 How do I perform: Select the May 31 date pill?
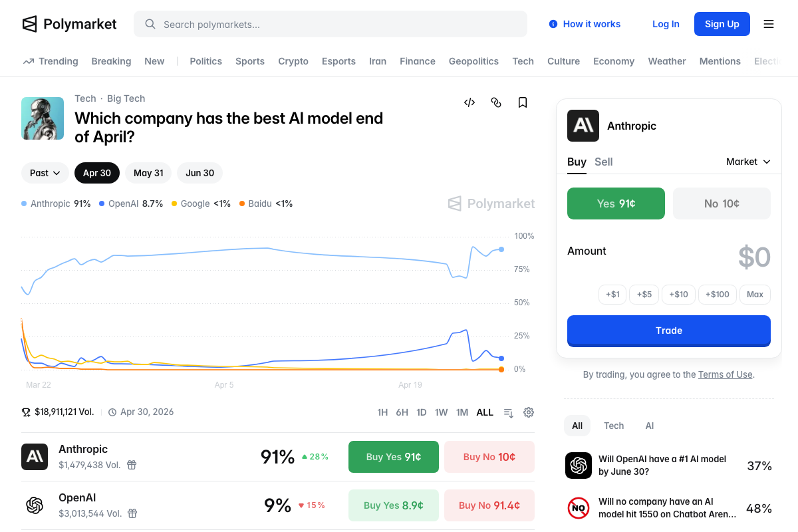pyautogui.click(x=148, y=173)
